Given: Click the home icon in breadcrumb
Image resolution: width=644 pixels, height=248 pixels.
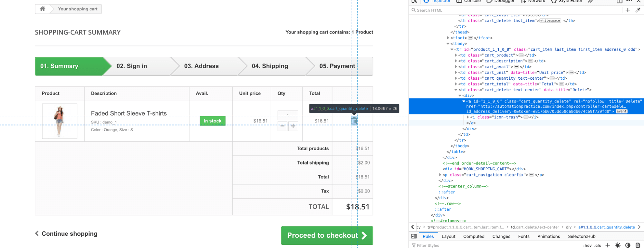Looking at the screenshot, I should [x=42, y=9].
